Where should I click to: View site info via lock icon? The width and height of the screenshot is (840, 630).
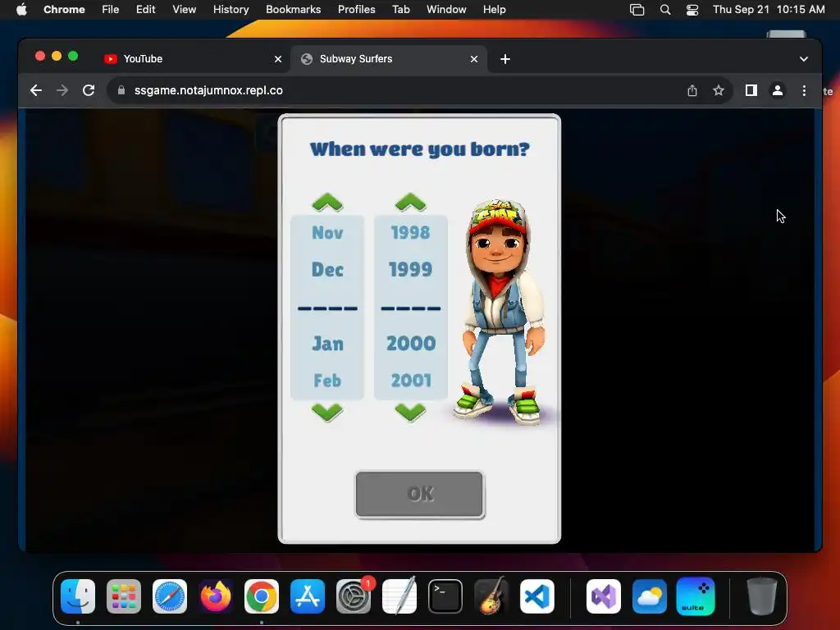(121, 90)
